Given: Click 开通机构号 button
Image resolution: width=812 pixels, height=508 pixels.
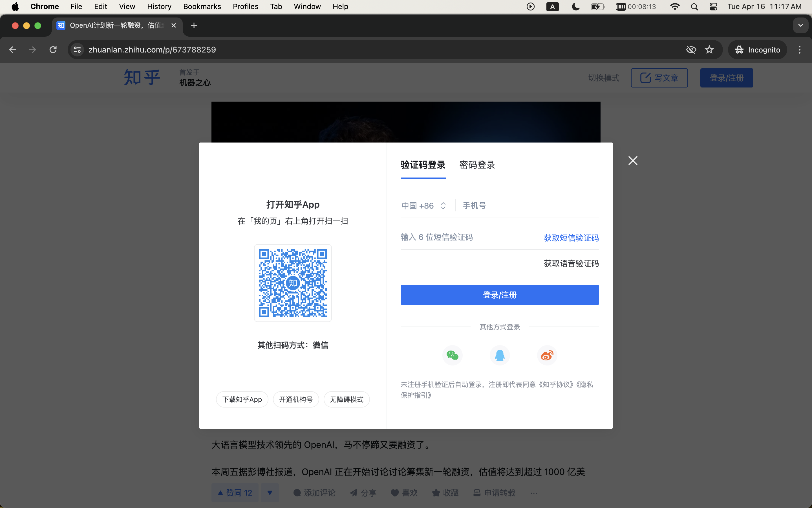Looking at the screenshot, I should coord(295,399).
